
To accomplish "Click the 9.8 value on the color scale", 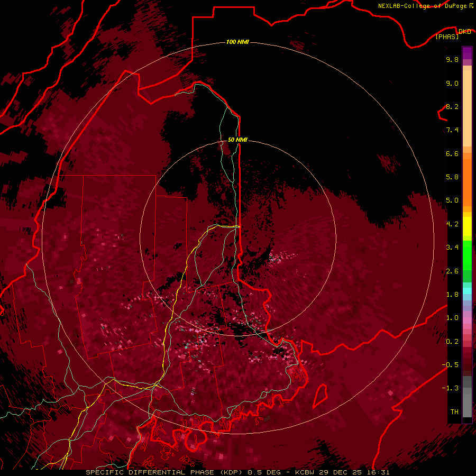I will [x=452, y=59].
